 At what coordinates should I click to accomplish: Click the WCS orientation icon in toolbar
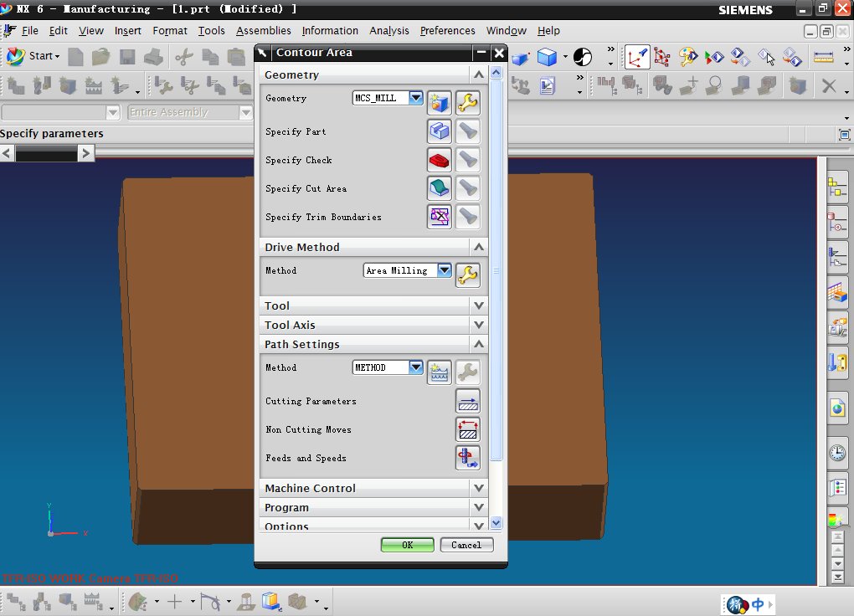point(636,57)
